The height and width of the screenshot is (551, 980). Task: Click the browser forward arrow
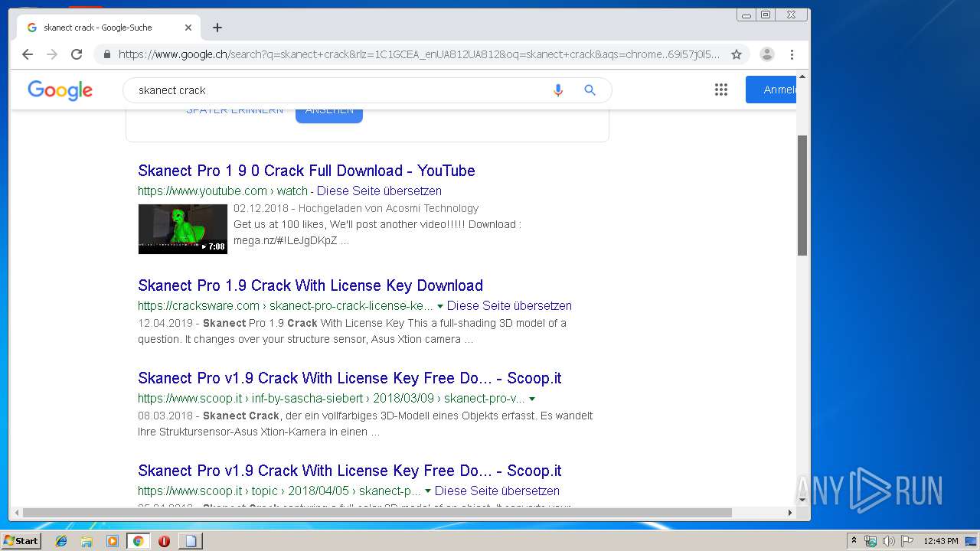pos(52,54)
